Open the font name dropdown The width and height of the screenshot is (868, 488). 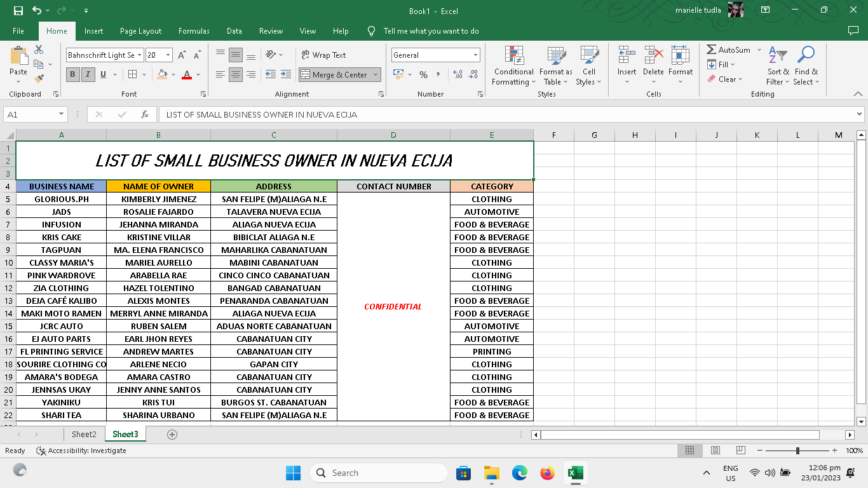[139, 55]
